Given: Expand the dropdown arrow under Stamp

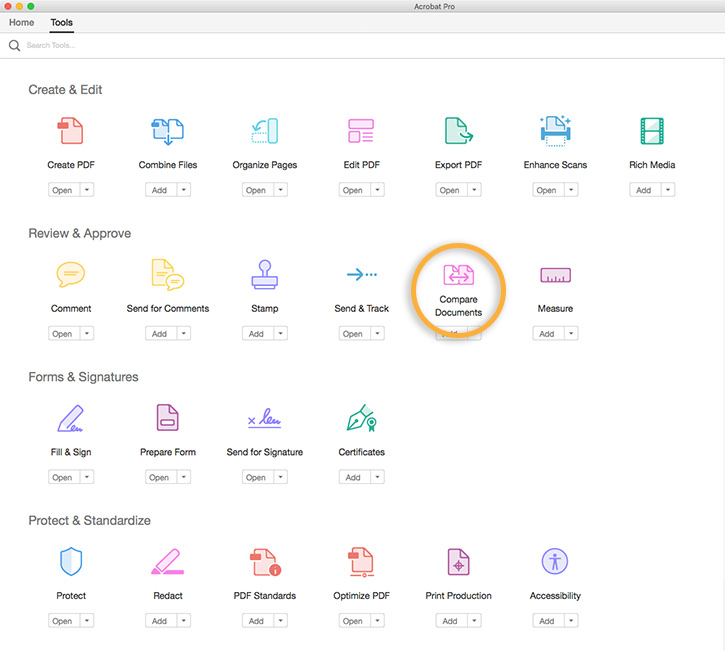Looking at the screenshot, I should [281, 333].
